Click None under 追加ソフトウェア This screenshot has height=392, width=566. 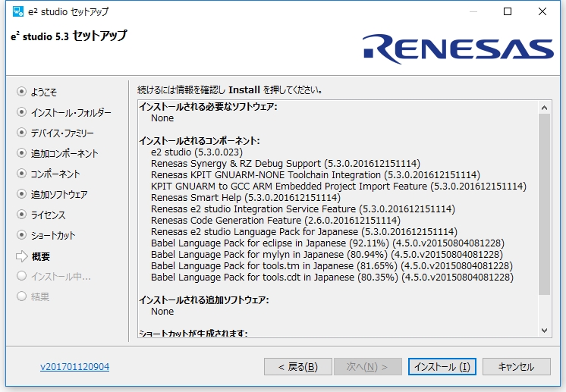click(162, 312)
